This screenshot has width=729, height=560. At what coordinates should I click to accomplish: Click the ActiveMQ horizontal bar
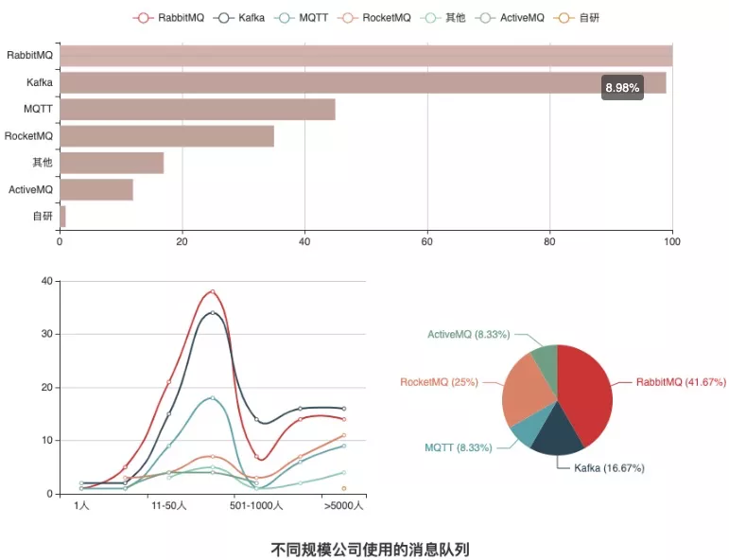(x=96, y=190)
